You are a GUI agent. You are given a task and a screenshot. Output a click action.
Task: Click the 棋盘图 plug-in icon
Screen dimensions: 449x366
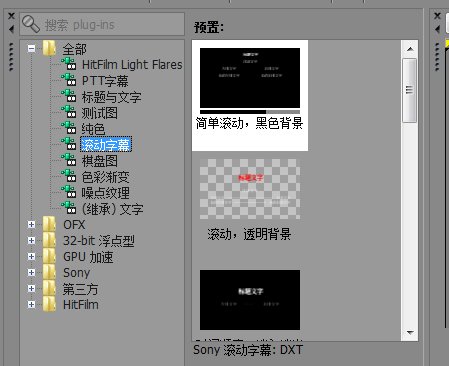(x=69, y=160)
